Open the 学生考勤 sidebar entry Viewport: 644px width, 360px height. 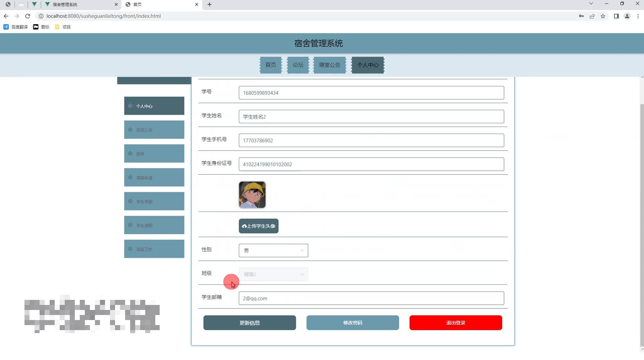coord(154,201)
